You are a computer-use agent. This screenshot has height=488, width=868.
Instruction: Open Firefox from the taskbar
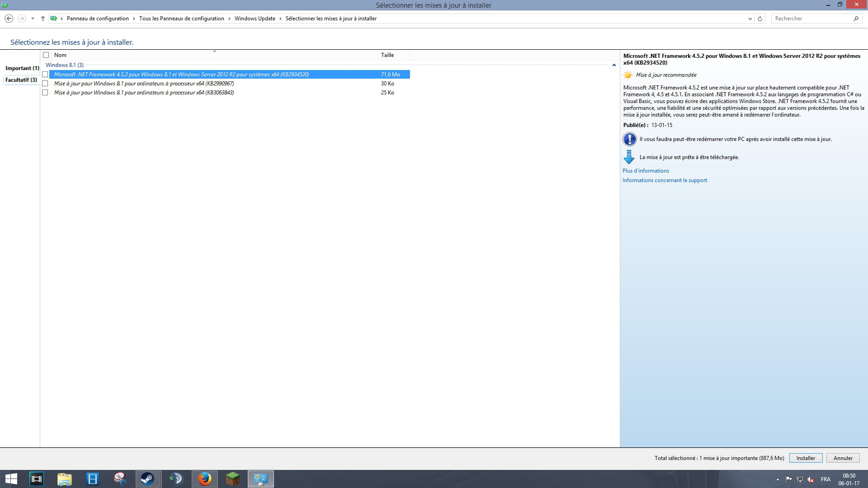tap(204, 479)
